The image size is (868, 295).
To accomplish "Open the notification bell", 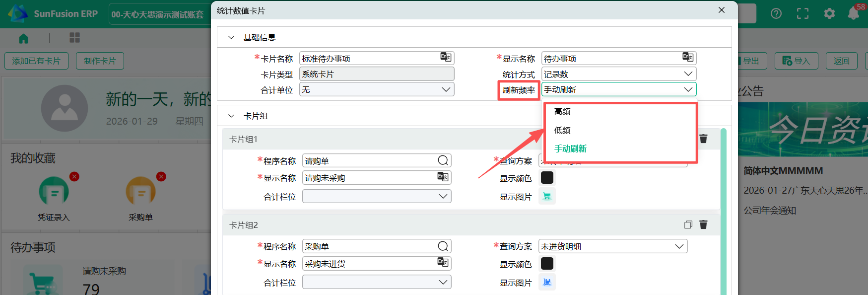I will click(853, 13).
